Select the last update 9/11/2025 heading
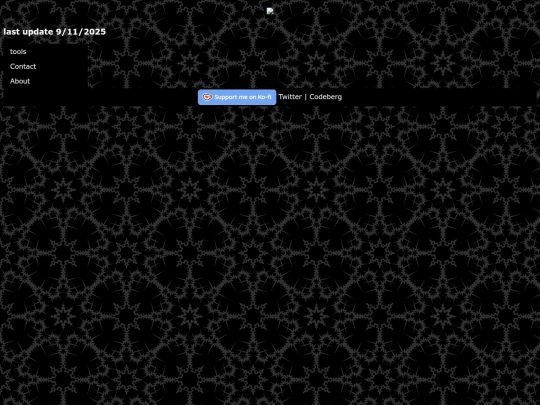 54,32
